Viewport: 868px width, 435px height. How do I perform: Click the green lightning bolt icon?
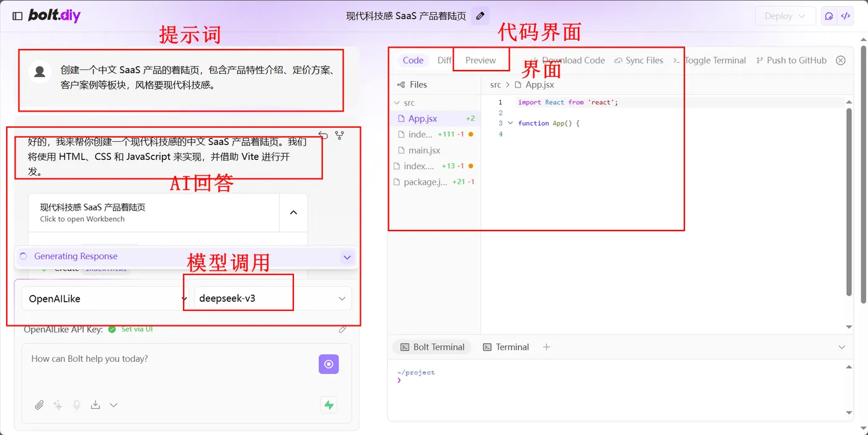(x=329, y=405)
